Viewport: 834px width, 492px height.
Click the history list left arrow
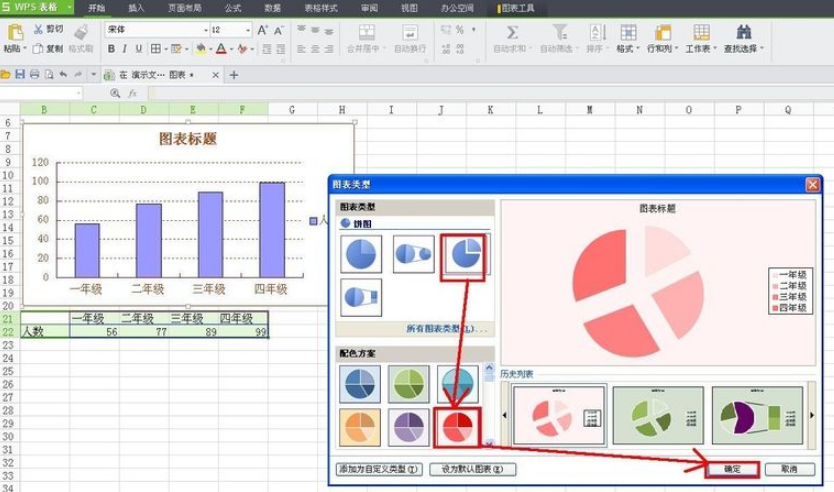[x=504, y=415]
